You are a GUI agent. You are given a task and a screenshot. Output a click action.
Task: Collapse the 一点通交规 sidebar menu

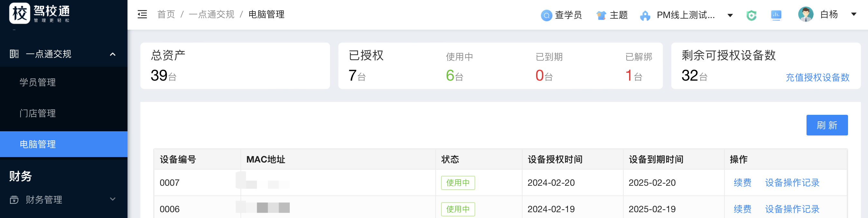[113, 54]
